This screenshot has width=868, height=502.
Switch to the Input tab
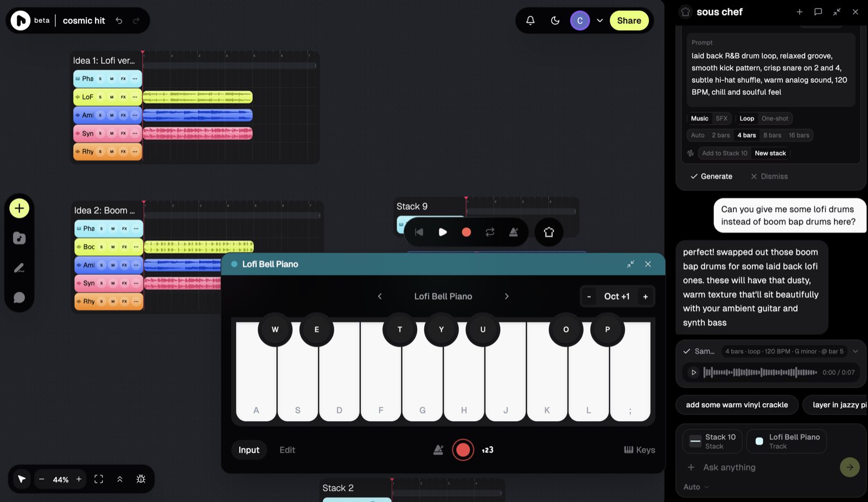(249, 450)
